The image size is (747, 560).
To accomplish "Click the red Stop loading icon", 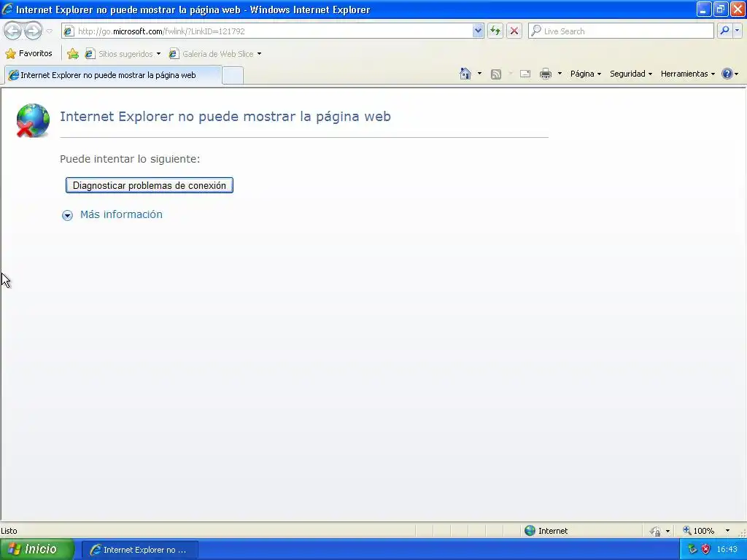I will pos(514,31).
